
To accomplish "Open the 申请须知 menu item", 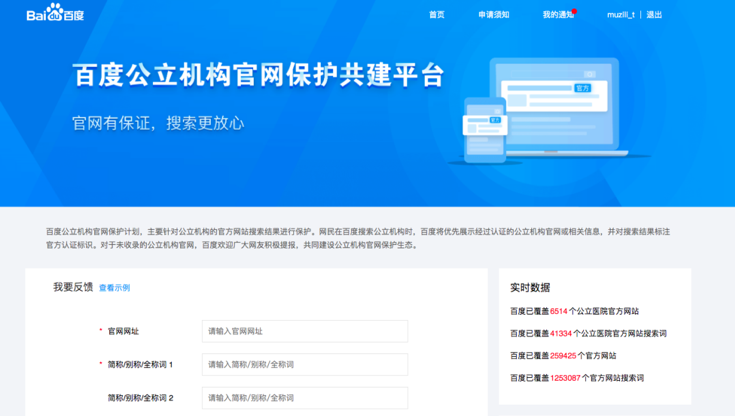I will (x=494, y=15).
